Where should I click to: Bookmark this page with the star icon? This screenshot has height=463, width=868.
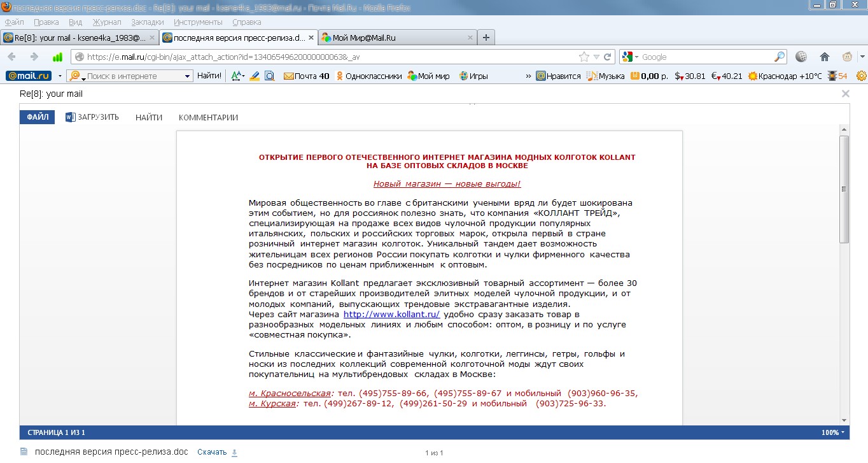[x=584, y=57]
